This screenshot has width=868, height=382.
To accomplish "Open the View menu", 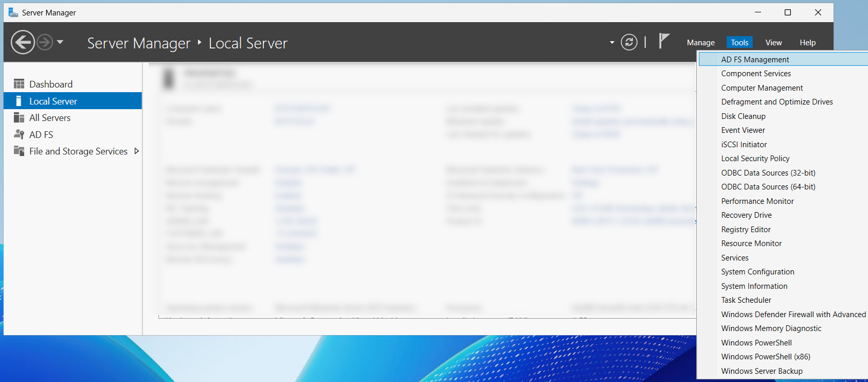I will (773, 43).
